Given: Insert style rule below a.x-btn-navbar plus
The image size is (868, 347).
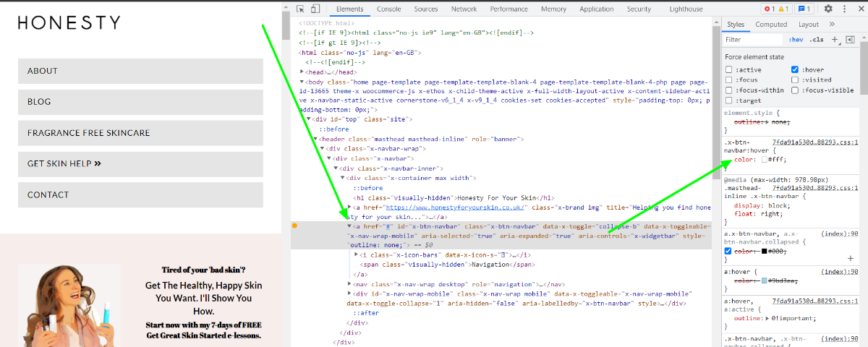Looking at the screenshot, I should click(851, 258).
